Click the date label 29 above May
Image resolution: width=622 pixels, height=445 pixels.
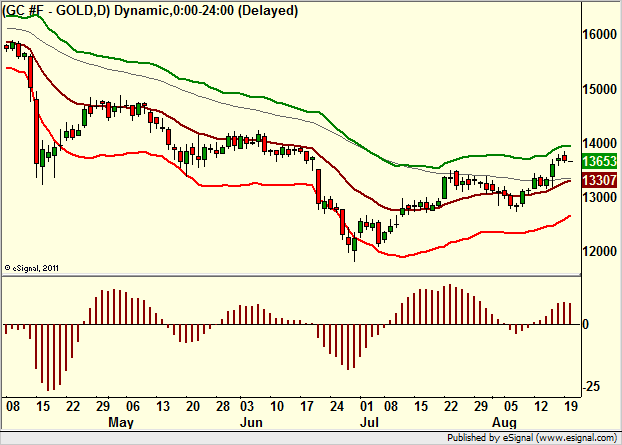(103, 406)
